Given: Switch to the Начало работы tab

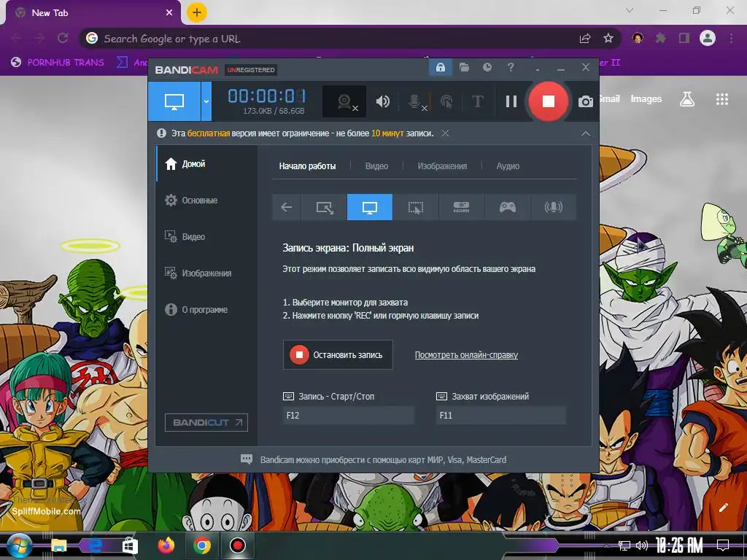Looking at the screenshot, I should pyautogui.click(x=307, y=166).
